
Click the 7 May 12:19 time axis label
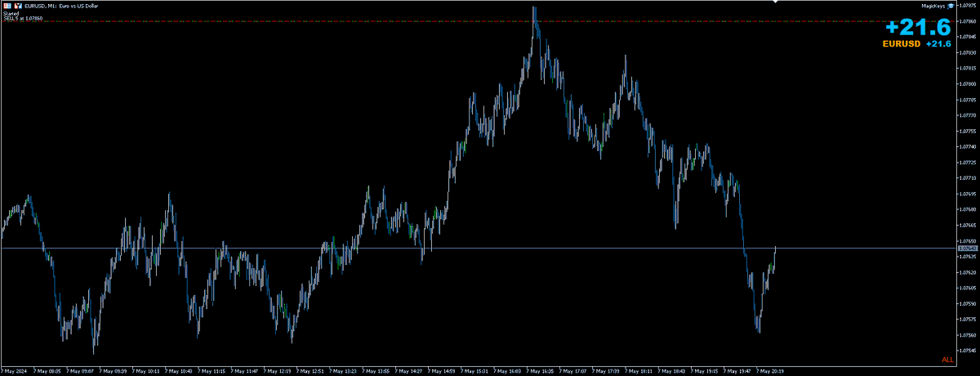pos(278,371)
